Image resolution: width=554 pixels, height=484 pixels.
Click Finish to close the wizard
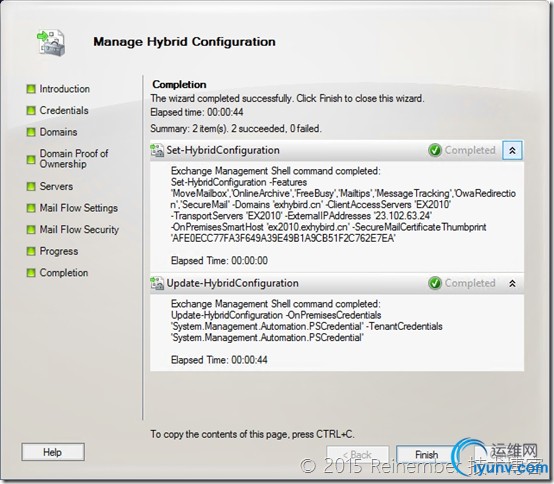[x=426, y=454]
